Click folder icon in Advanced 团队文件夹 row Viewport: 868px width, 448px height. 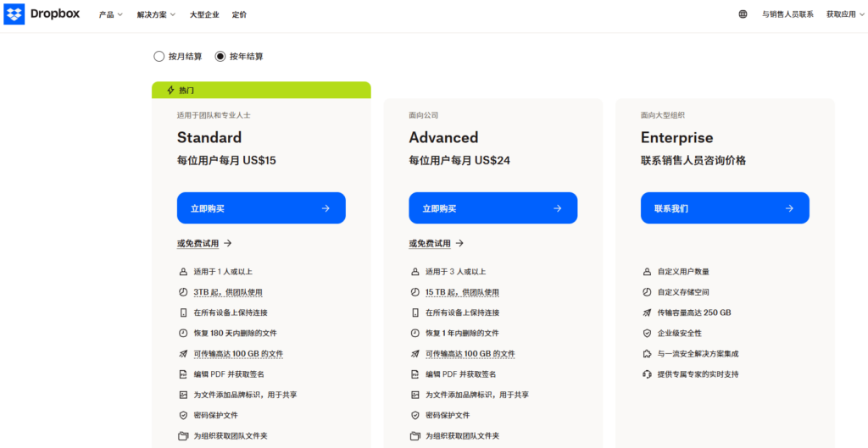point(415,436)
